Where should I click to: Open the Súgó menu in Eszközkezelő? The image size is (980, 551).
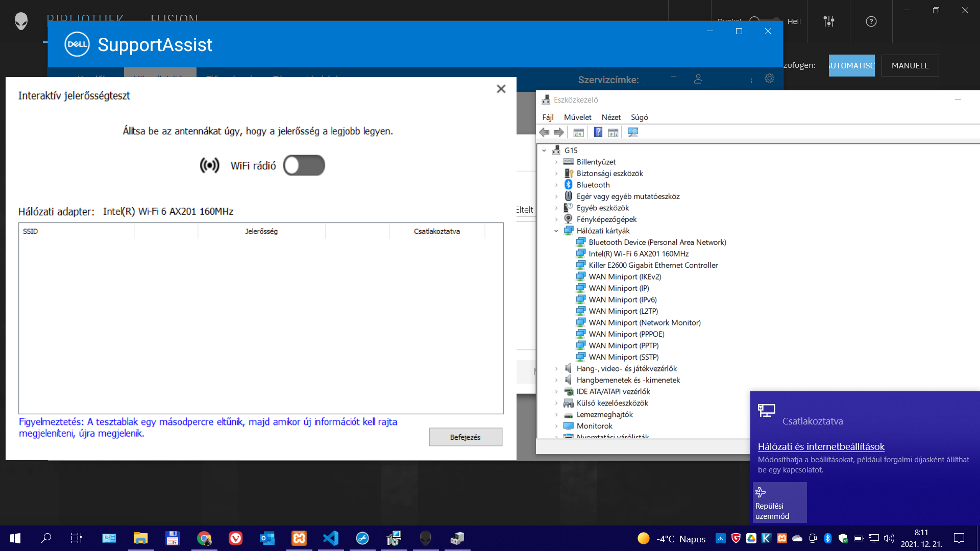(639, 117)
